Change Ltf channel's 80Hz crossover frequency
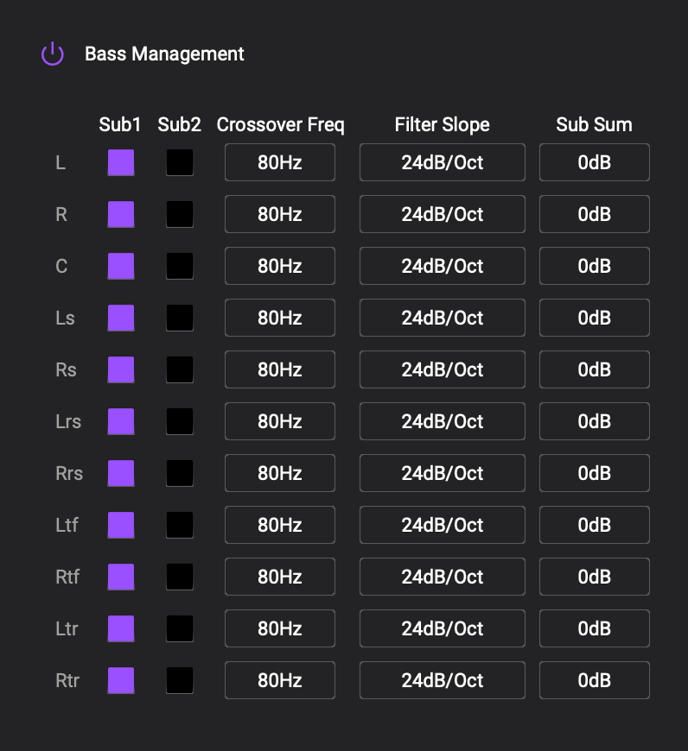This screenshot has width=688, height=751. (279, 525)
